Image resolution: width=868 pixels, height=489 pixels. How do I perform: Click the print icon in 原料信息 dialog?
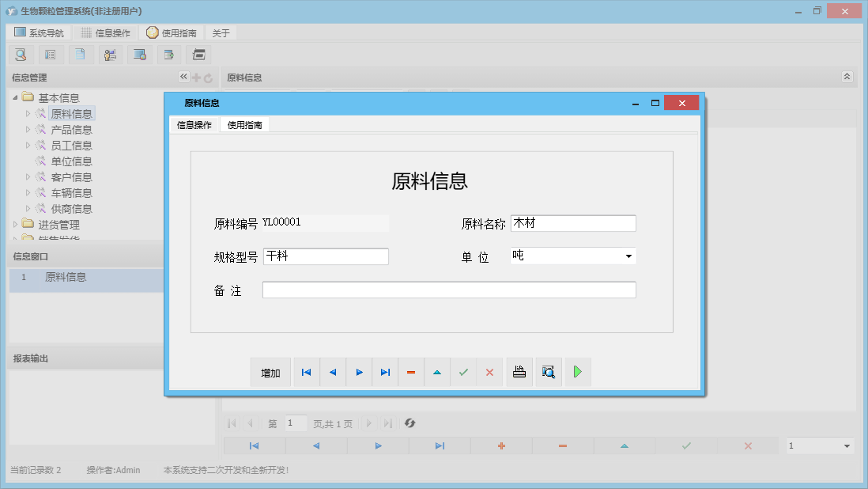[519, 372]
